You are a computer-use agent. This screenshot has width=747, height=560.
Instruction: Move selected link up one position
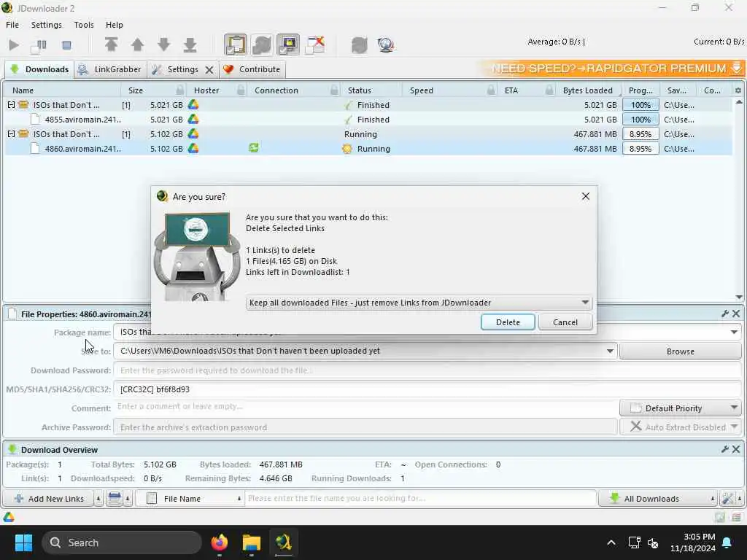(x=137, y=44)
